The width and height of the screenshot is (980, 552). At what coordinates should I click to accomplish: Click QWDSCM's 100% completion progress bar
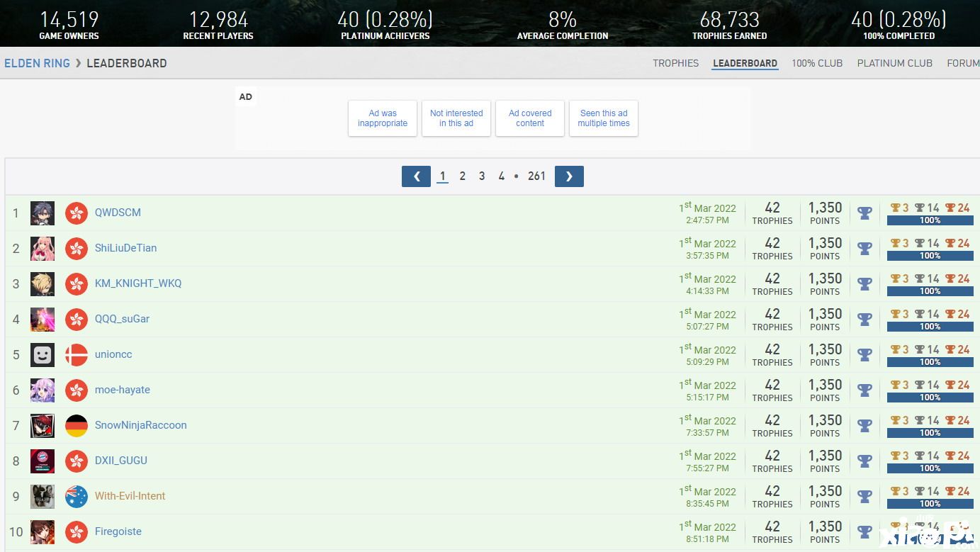point(930,220)
